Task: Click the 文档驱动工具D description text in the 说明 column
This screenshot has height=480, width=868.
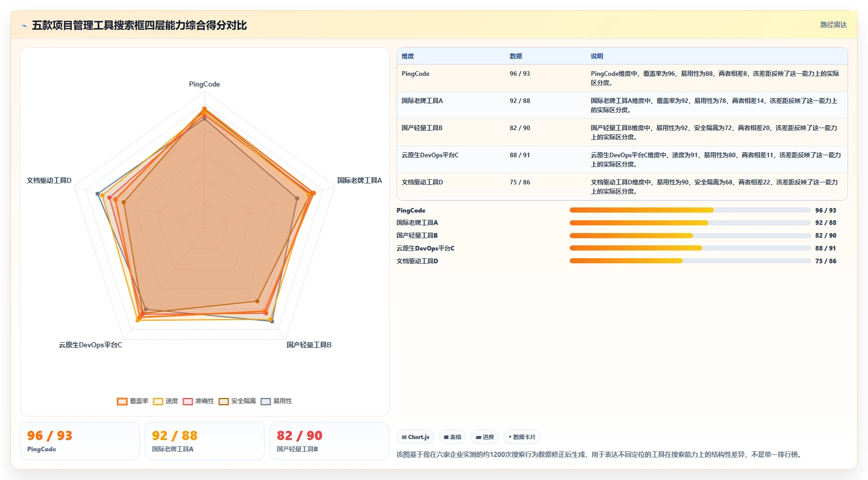Action: coord(714,187)
